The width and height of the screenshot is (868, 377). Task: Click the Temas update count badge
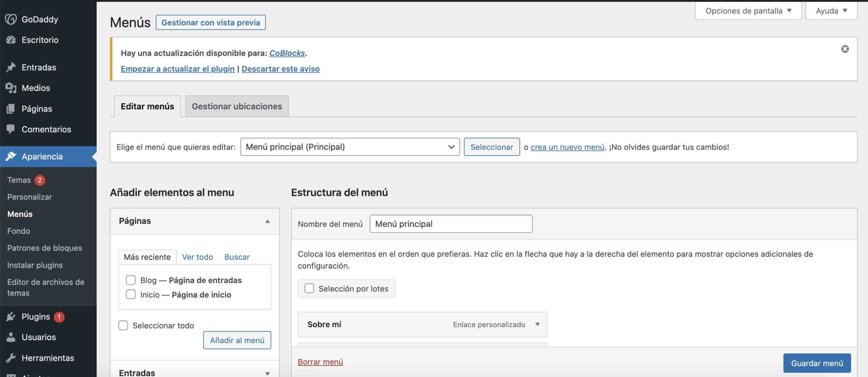[40, 180]
